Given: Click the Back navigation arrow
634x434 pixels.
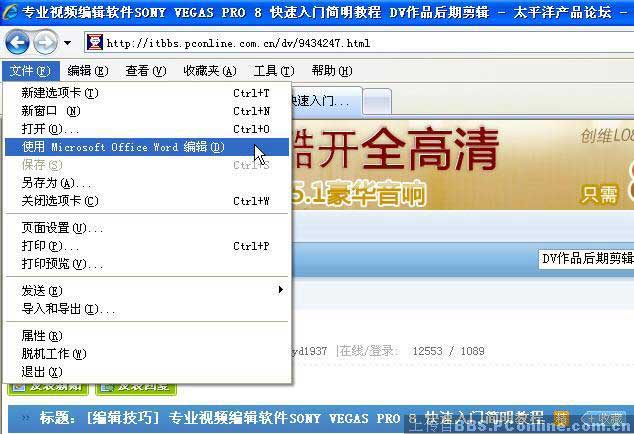Looking at the screenshot, I should click(17, 42).
